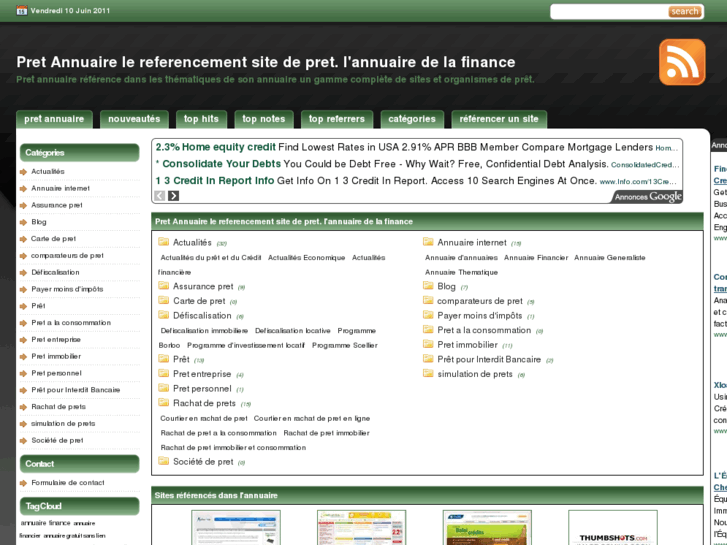
Task: Click folder icon next to Actualités category
Action: (163, 242)
